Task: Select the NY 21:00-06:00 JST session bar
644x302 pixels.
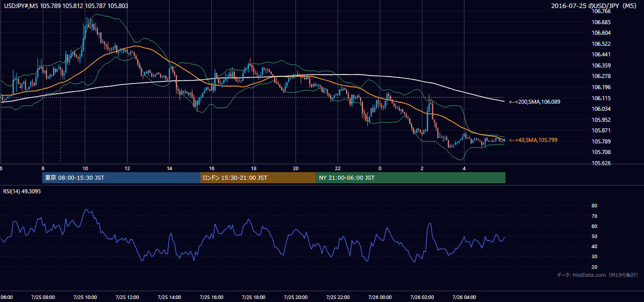Action: 411,178
